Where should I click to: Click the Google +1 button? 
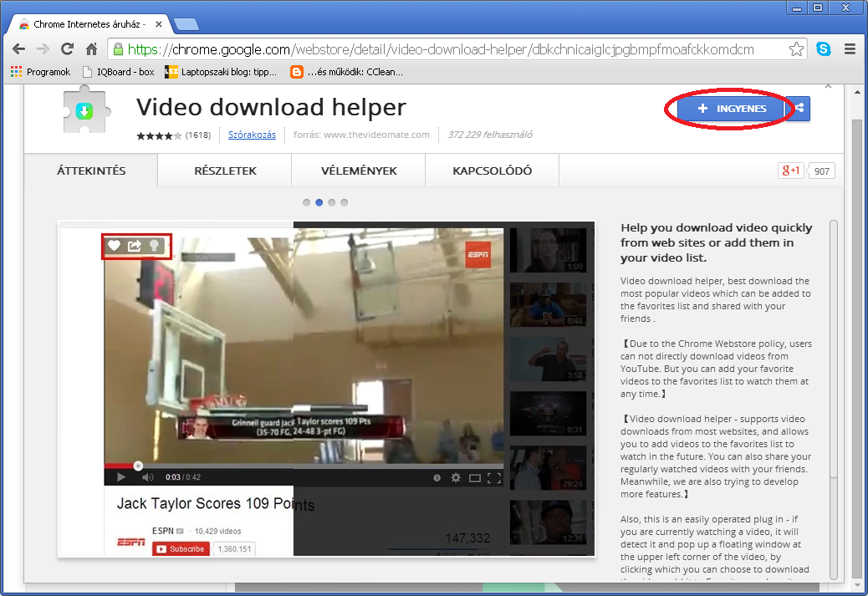(790, 171)
